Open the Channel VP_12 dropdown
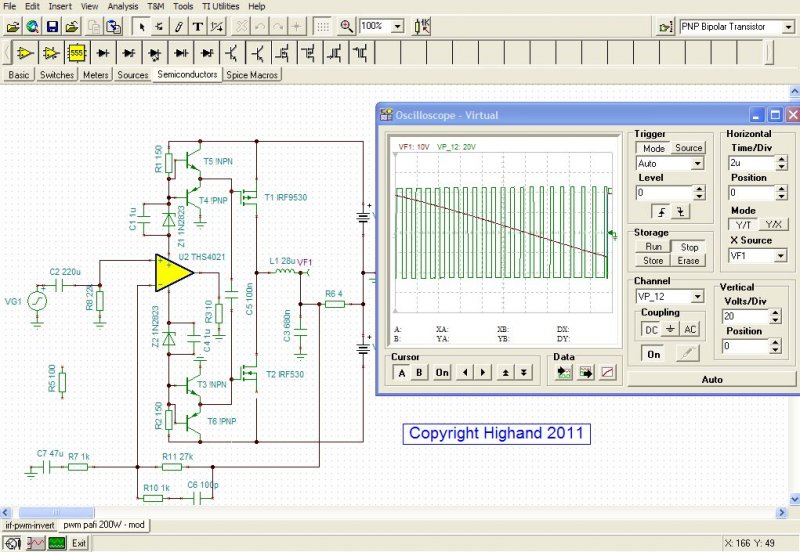The image size is (800, 552). (x=697, y=296)
